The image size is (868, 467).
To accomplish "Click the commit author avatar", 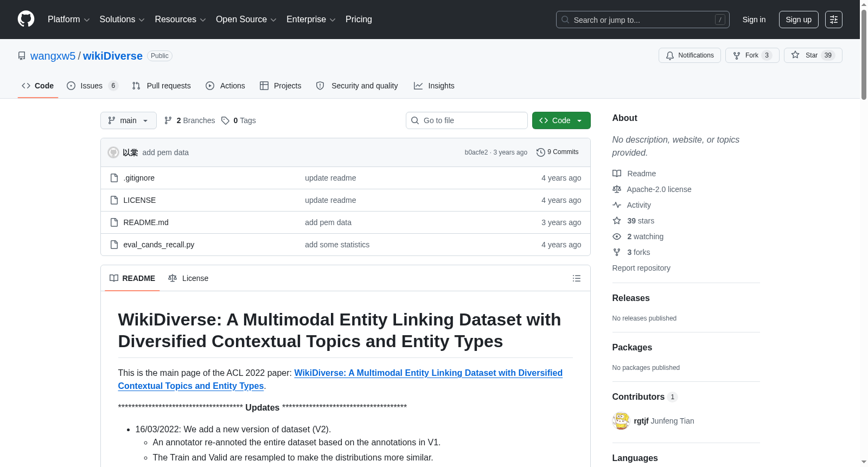I will tap(113, 152).
